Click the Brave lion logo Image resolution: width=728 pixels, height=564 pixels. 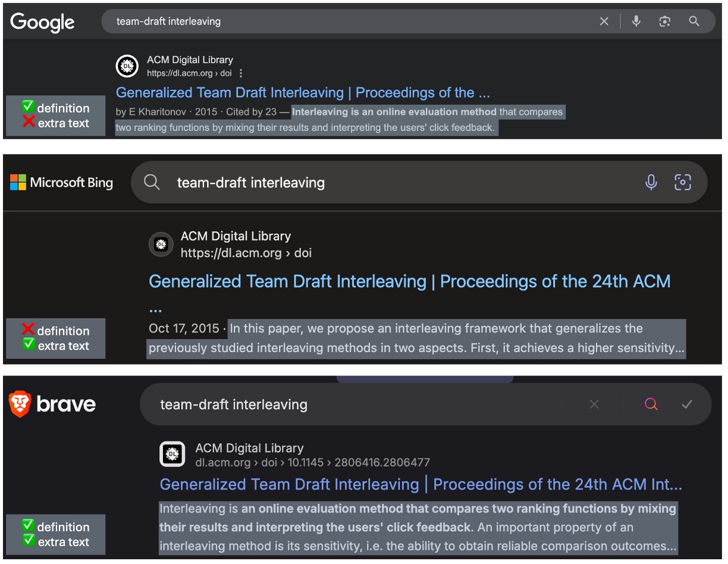[x=21, y=404]
